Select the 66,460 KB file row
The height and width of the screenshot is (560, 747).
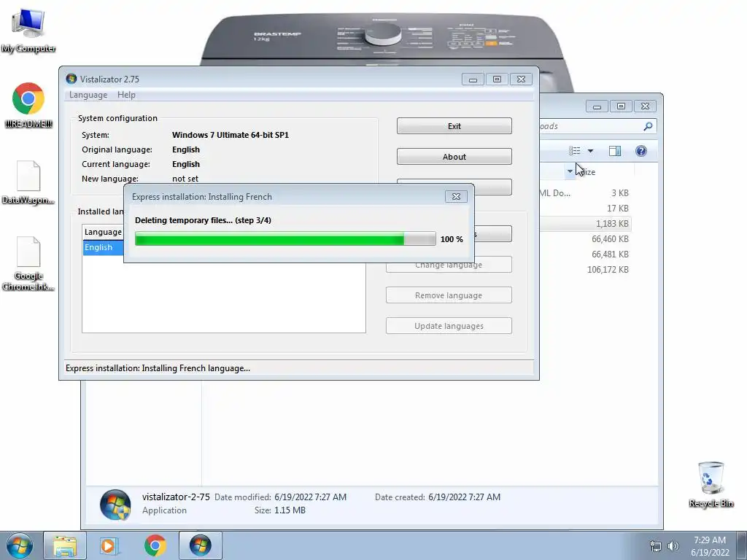[586, 239]
